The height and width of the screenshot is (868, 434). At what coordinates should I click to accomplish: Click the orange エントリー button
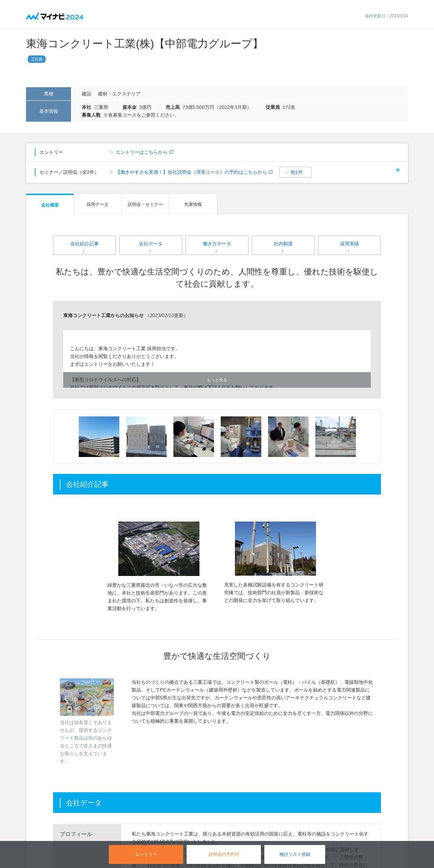[146, 854]
